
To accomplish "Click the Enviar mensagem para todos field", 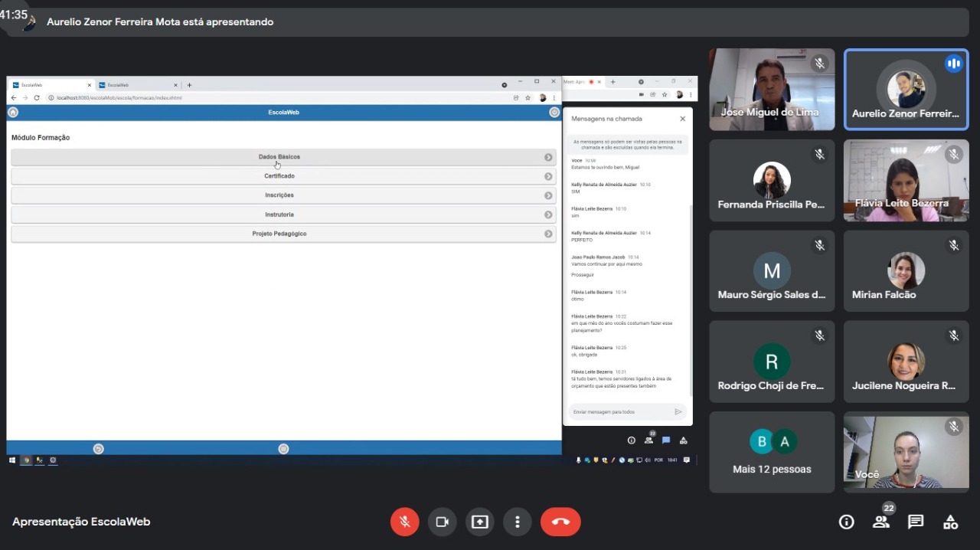I will (620, 412).
